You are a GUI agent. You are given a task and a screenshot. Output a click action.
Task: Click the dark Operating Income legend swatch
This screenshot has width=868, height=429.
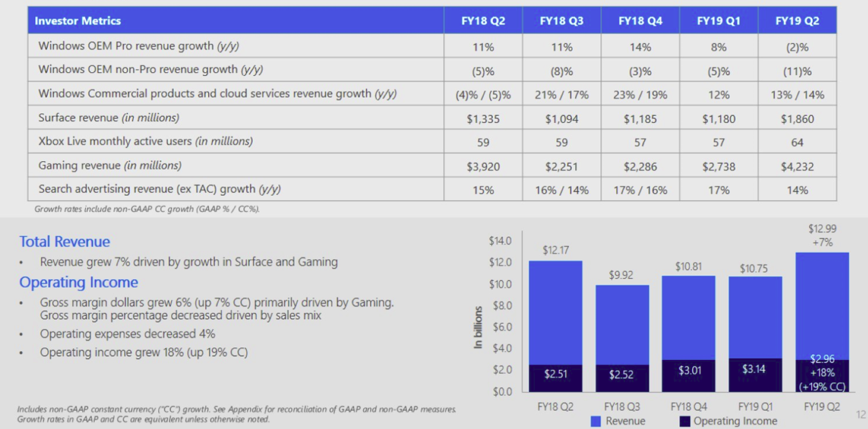click(685, 421)
